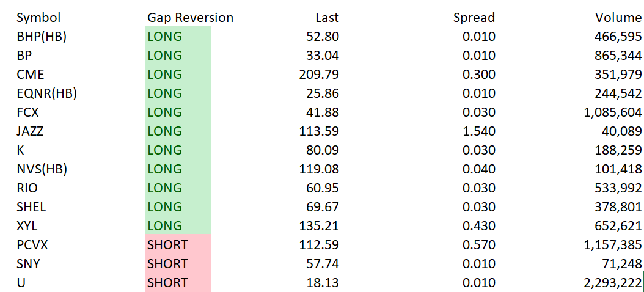Select the JAZZ spread value 1.540
The image size is (644, 292).
click(479, 131)
